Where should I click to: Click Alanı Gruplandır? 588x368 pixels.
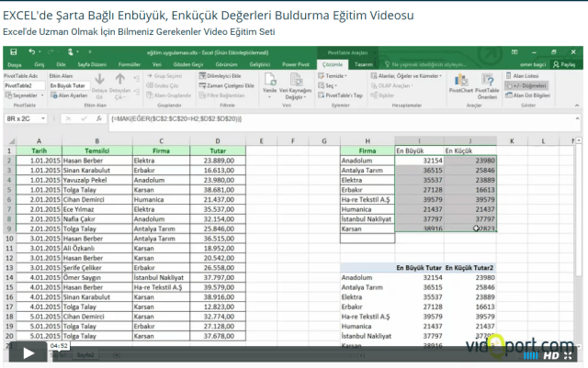169,95
